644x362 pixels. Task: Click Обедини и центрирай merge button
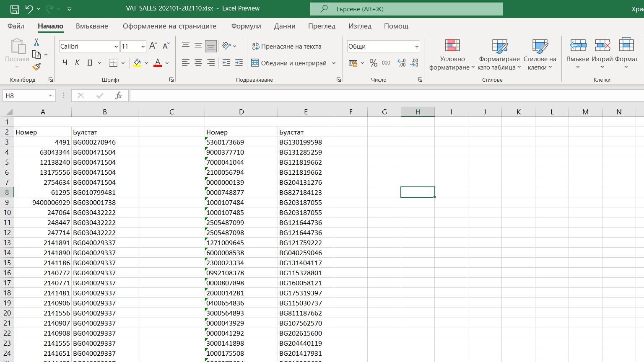point(289,63)
